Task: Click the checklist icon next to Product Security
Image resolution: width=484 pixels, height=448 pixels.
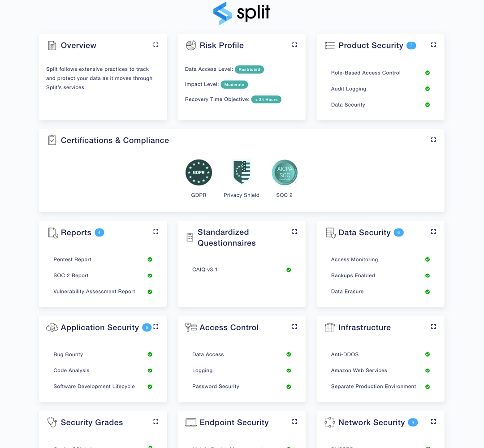Action: tap(329, 45)
